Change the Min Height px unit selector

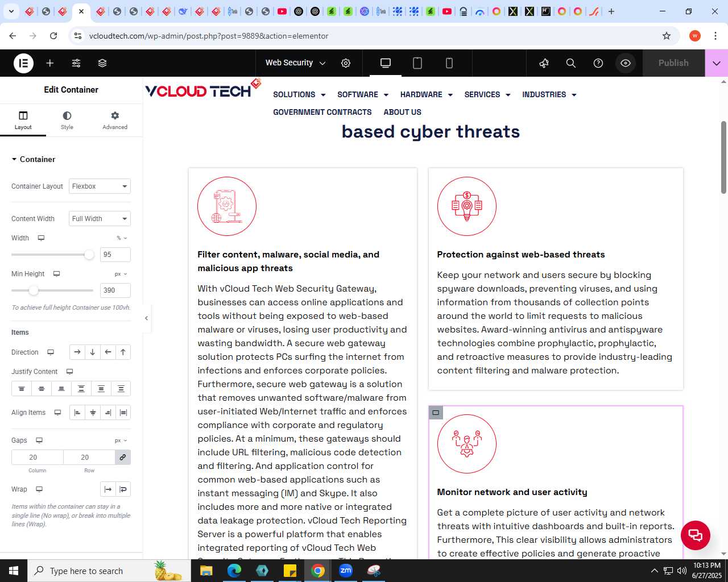pyautogui.click(x=121, y=274)
